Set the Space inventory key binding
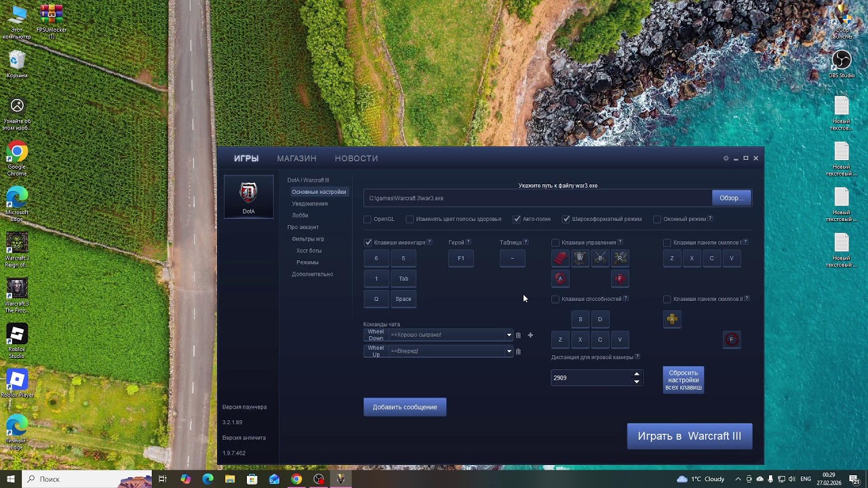Viewport: 868px width, 488px height. point(403,299)
